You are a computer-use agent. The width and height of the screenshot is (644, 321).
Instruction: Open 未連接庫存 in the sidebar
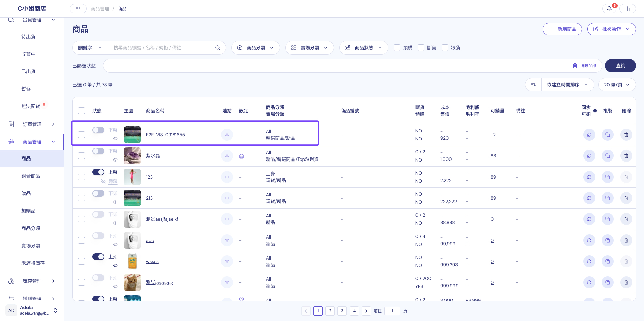(x=33, y=263)
